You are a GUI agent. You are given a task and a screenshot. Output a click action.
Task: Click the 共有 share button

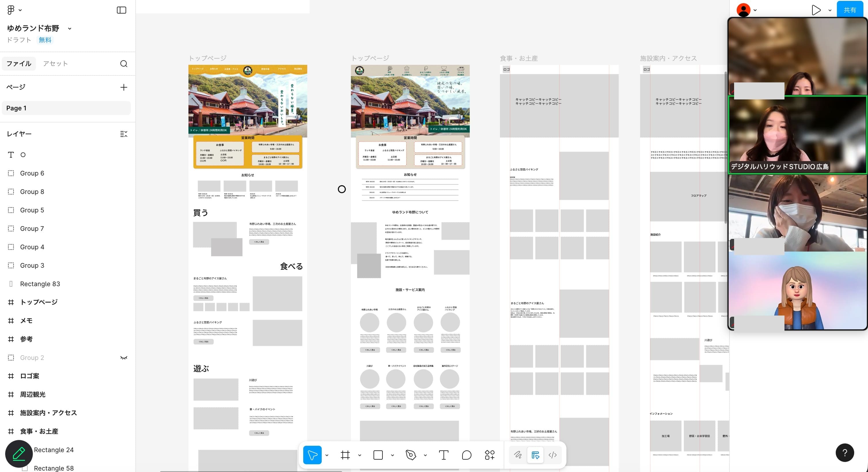tap(850, 10)
